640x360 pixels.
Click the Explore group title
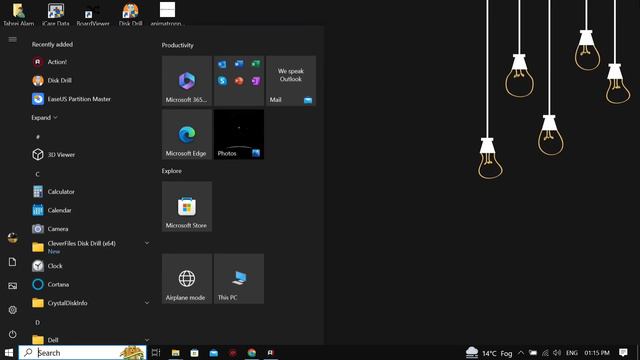171,171
